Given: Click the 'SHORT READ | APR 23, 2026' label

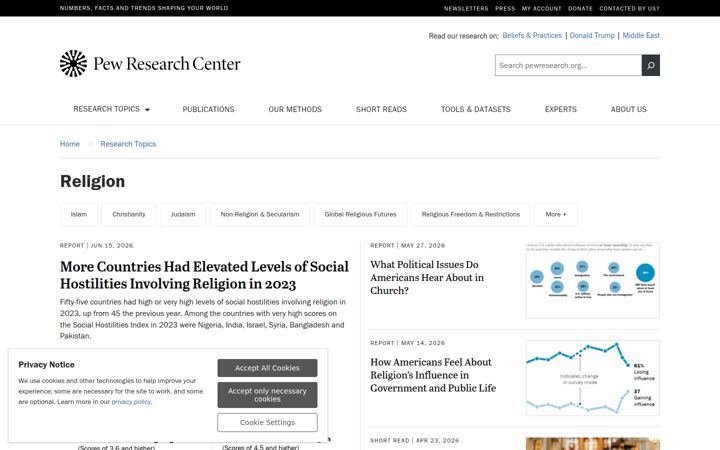Looking at the screenshot, I should pos(414,440).
